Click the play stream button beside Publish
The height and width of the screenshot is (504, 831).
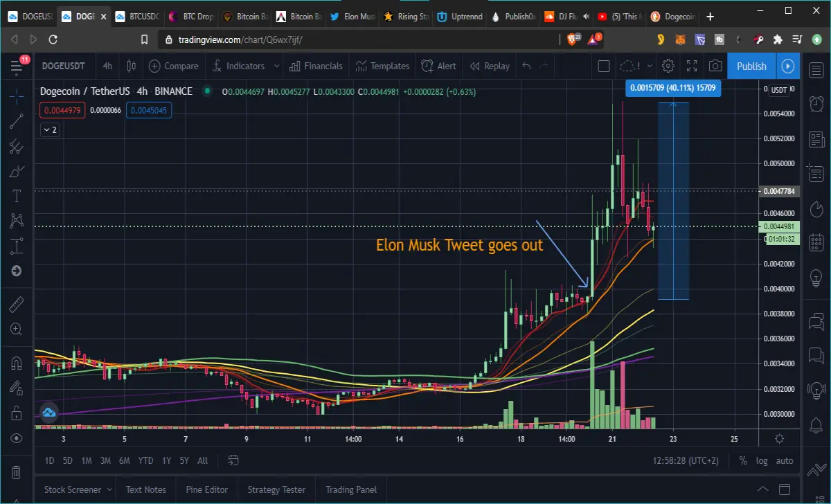point(788,66)
